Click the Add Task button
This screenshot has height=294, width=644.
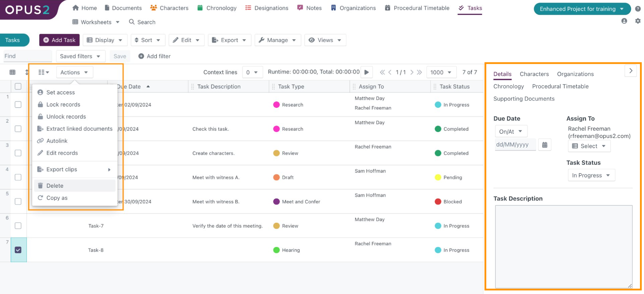pyautogui.click(x=60, y=40)
